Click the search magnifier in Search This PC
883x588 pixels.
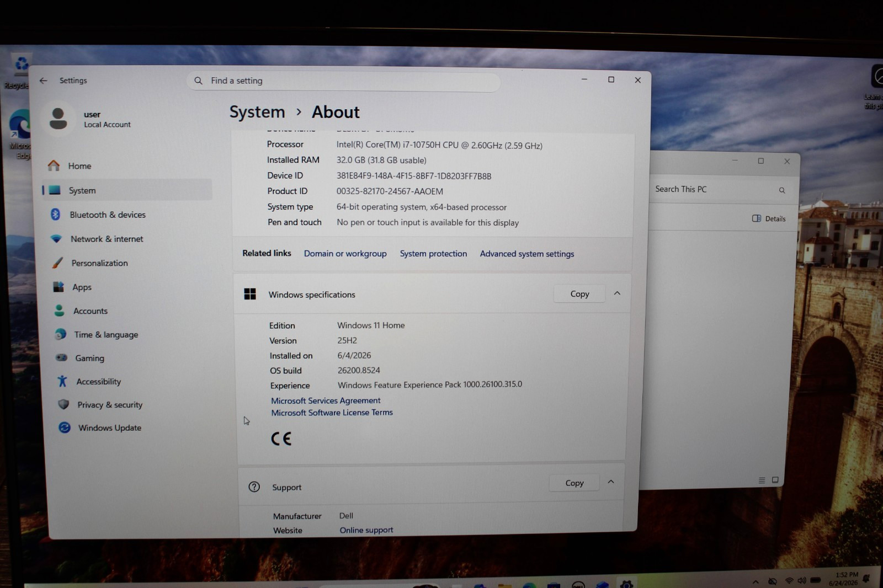coord(781,190)
